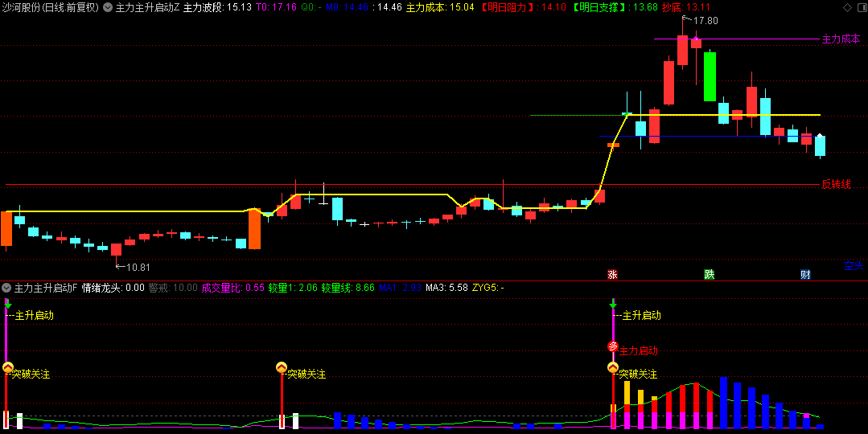Open the dropdown before 主力主升启动F
This screenshot has width=868, height=434.
[6, 288]
